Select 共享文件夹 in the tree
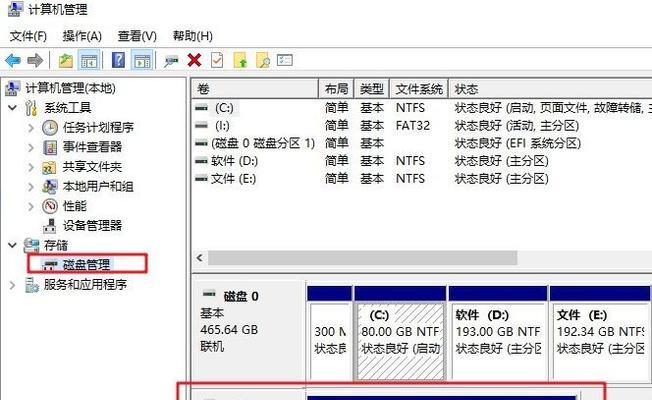 tap(92, 167)
